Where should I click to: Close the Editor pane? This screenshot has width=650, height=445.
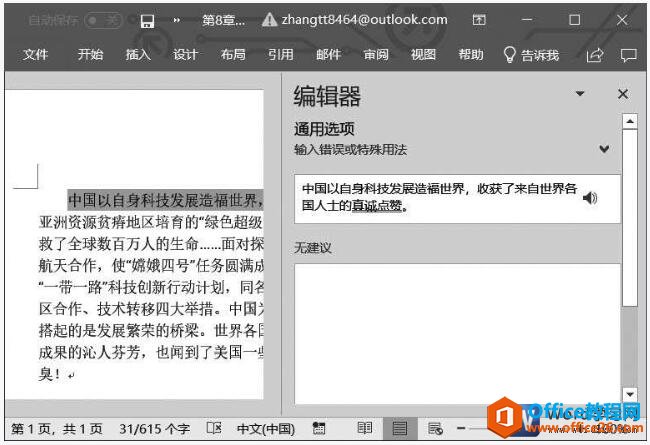click(x=623, y=94)
